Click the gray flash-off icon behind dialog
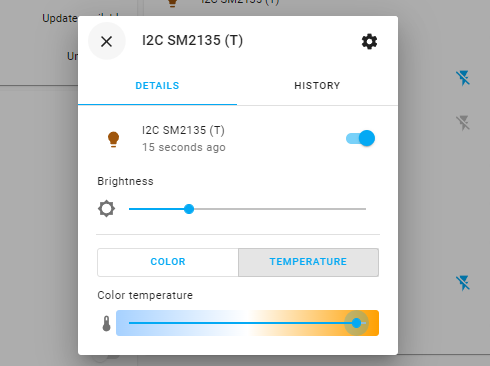This screenshot has height=366, width=490. tap(463, 123)
